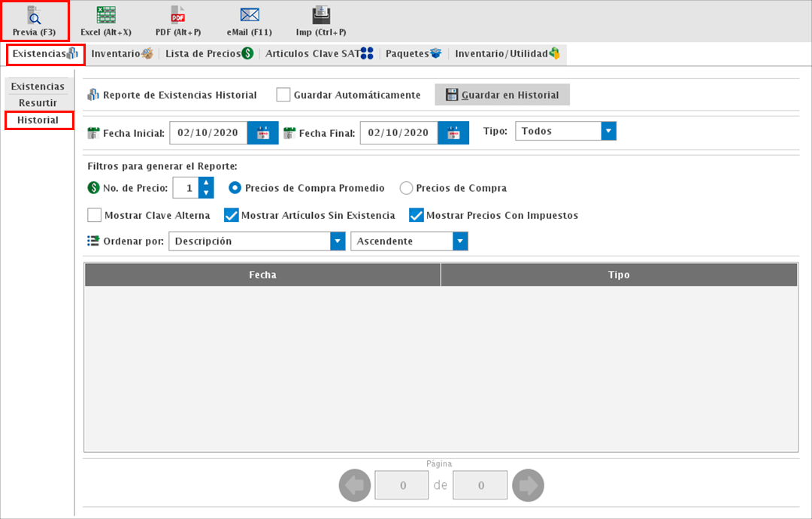The width and height of the screenshot is (812, 519).
Task: Open the Ordenar por Descripción dropdown
Action: (x=338, y=241)
